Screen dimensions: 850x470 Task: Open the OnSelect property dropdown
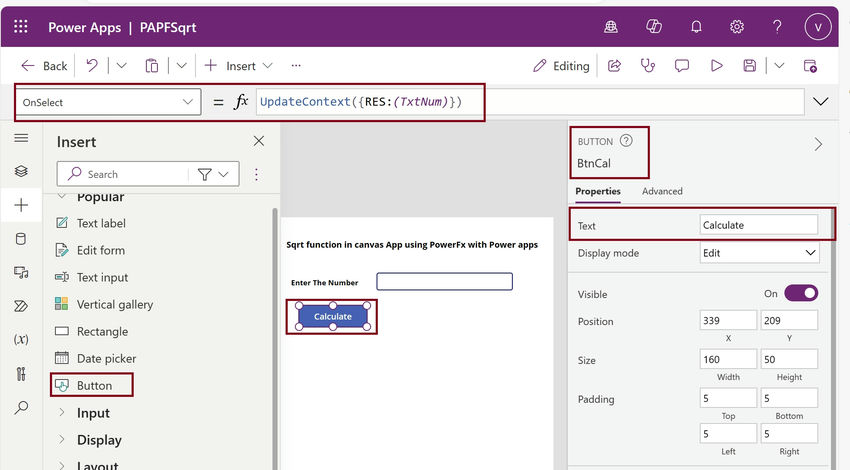pyautogui.click(x=108, y=102)
